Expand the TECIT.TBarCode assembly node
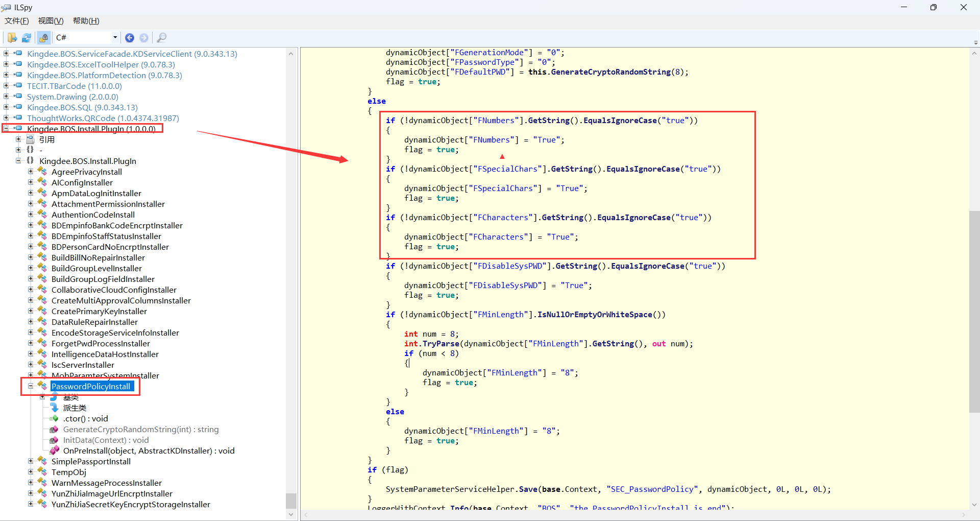The width and height of the screenshot is (980, 521). pos(6,85)
